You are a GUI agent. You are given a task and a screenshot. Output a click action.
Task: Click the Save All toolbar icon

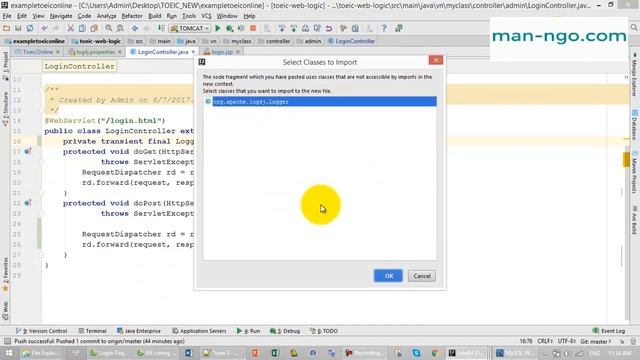pyautogui.click(x=18, y=28)
